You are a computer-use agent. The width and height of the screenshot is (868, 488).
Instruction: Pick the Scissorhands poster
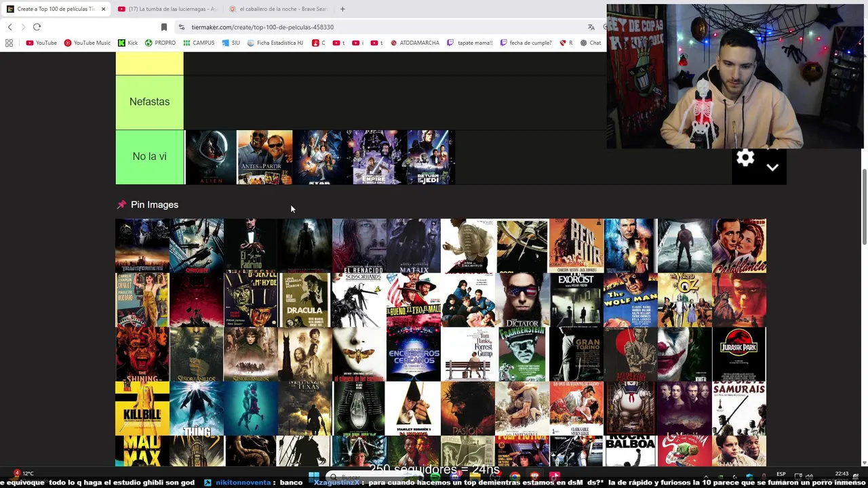(x=359, y=300)
